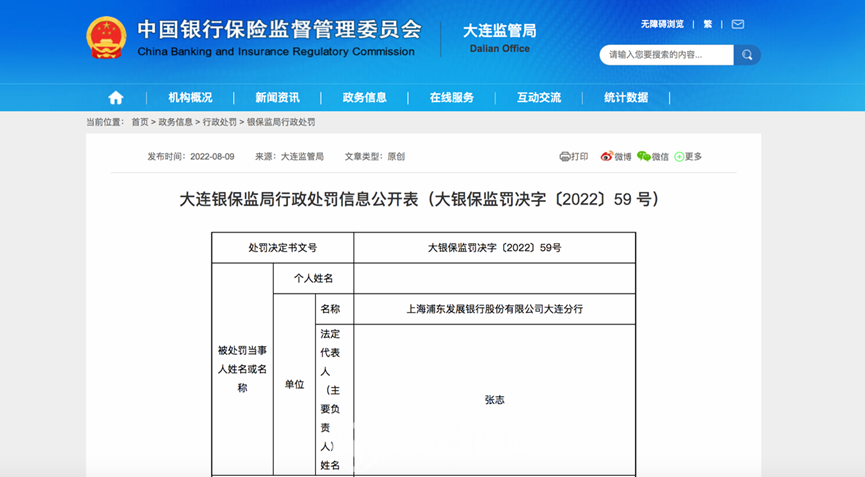Switch to traditional Chinese 繁 link
This screenshot has height=477, width=865.
coord(708,24)
